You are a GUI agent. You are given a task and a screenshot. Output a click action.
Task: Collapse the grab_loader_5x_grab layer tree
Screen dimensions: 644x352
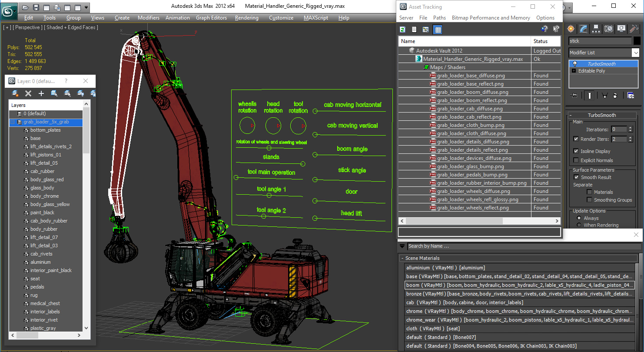point(13,122)
